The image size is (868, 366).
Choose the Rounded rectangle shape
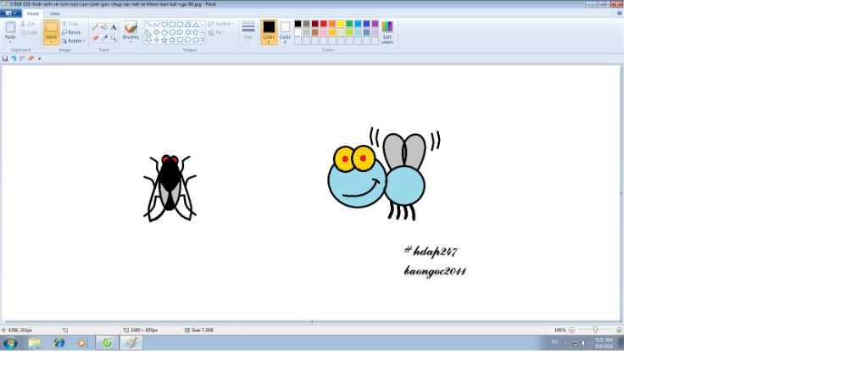click(x=180, y=25)
